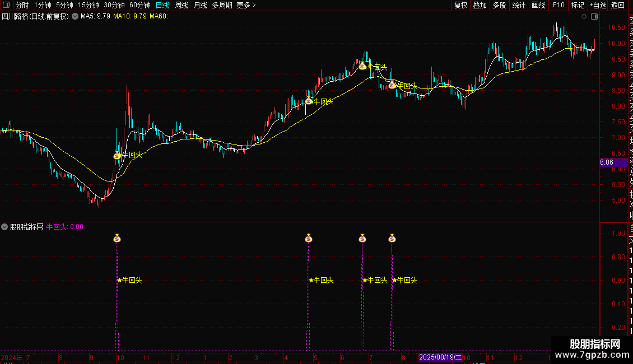Image resolution: width=633 pixels, height=364 pixels.
Task: Click the 2024年 label on date axis
Action: coord(12,357)
